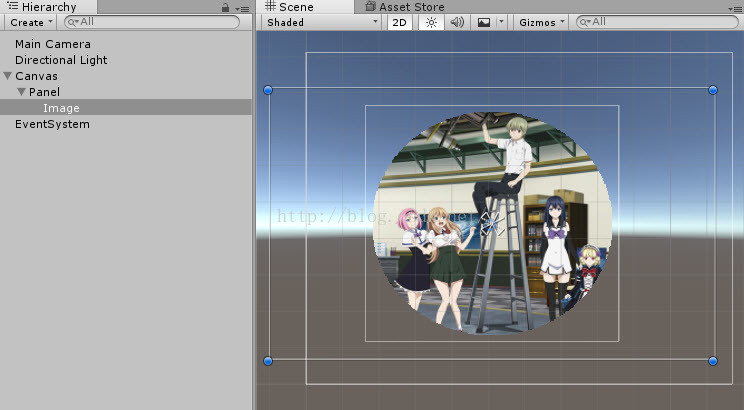
Task: Click the bottom-left blue rect handle
Action: pyautogui.click(x=268, y=361)
